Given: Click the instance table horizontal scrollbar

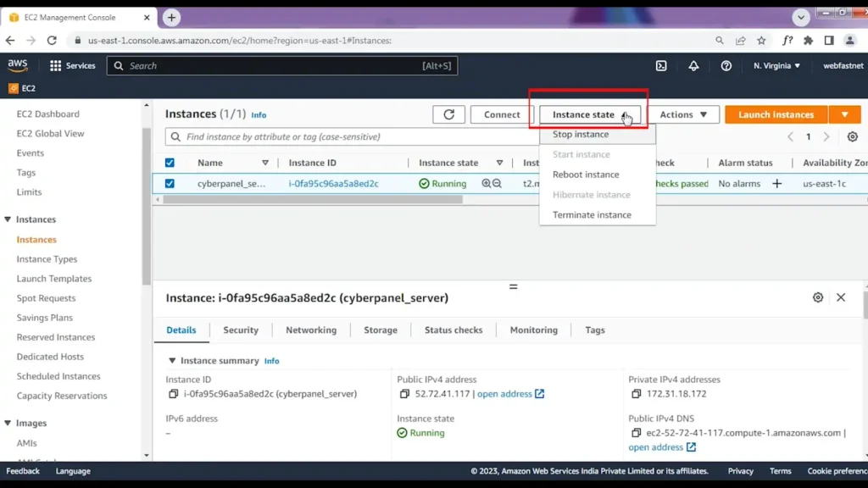Looking at the screenshot, I should pos(313,200).
